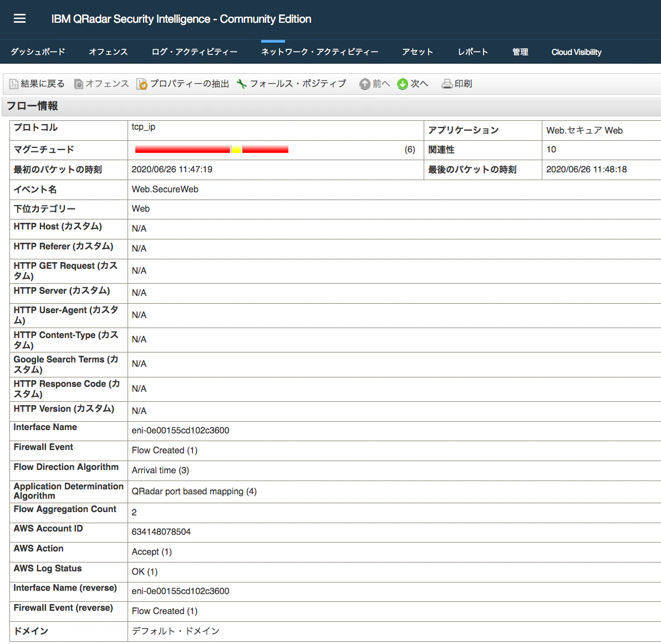Click the Web.セキュア Web application value

[x=584, y=131]
